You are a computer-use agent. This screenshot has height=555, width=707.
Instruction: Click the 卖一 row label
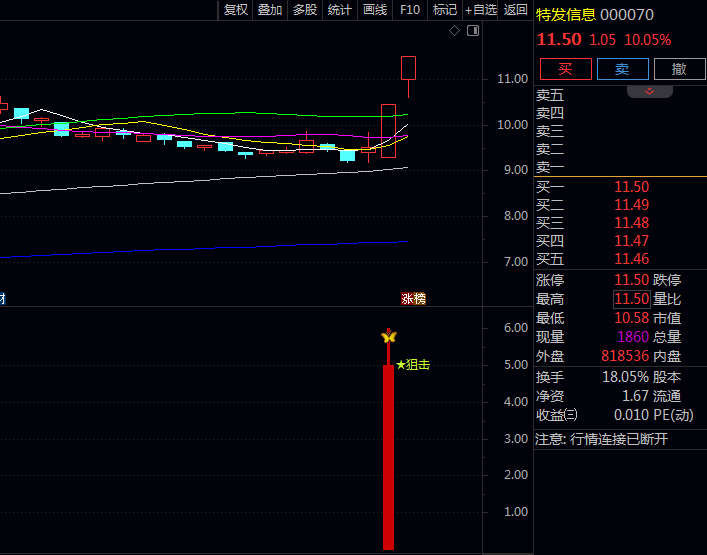click(550, 167)
